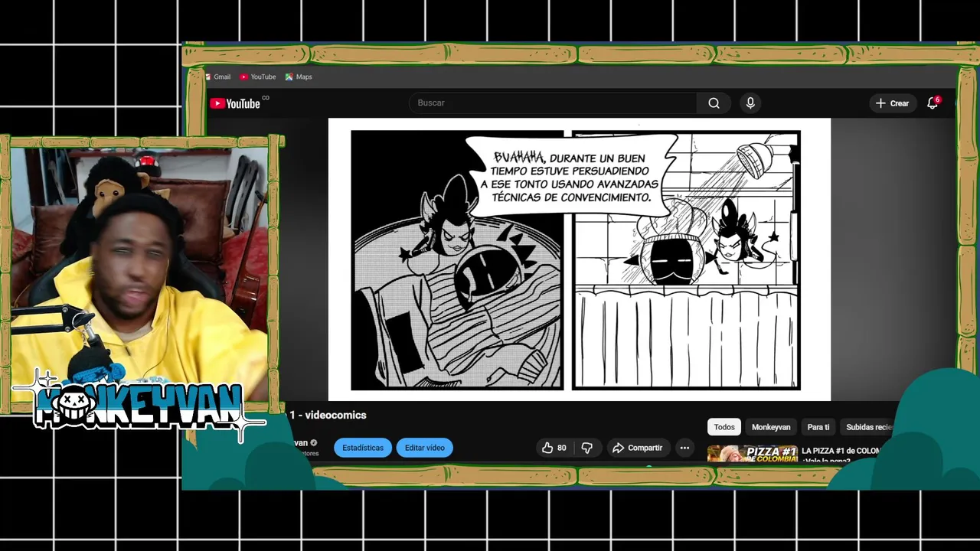Viewport: 980px width, 551px height.
Task: Share the video via Compartir
Action: (x=637, y=448)
